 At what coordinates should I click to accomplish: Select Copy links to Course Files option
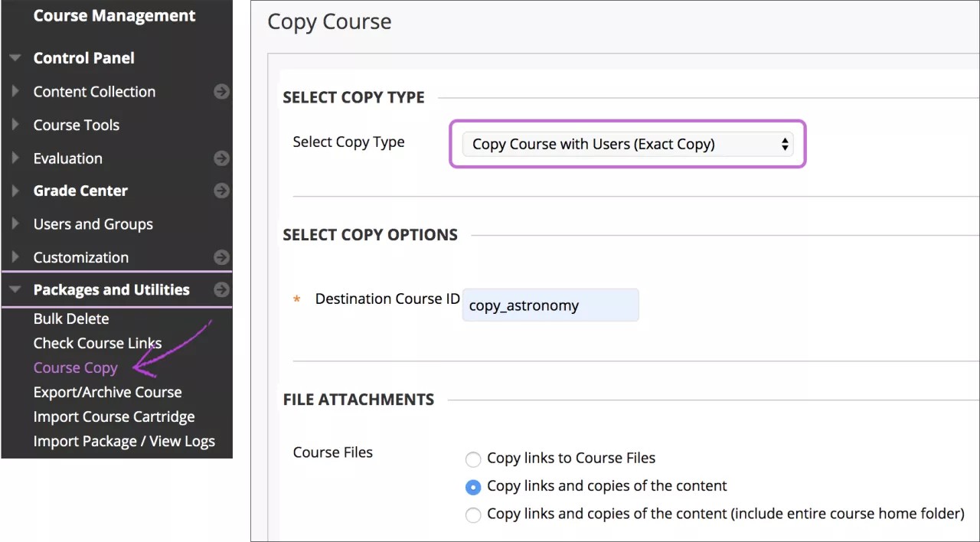point(473,459)
